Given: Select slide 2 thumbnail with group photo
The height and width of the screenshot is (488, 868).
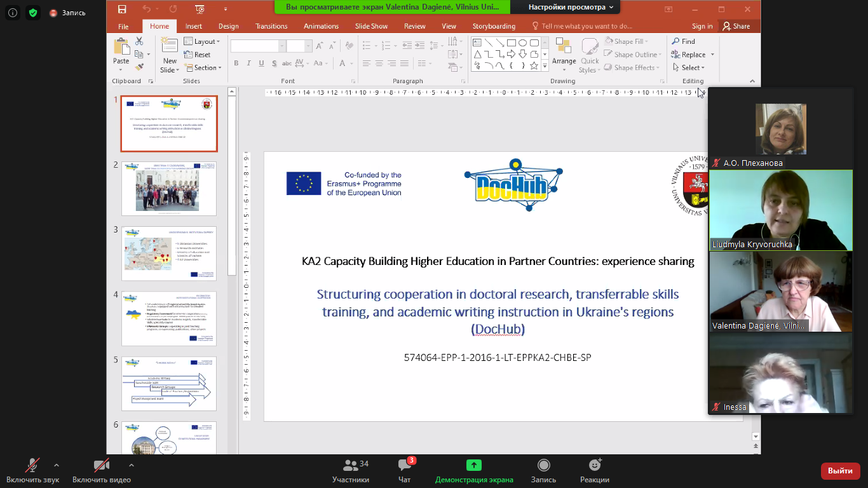Looking at the screenshot, I should [169, 188].
